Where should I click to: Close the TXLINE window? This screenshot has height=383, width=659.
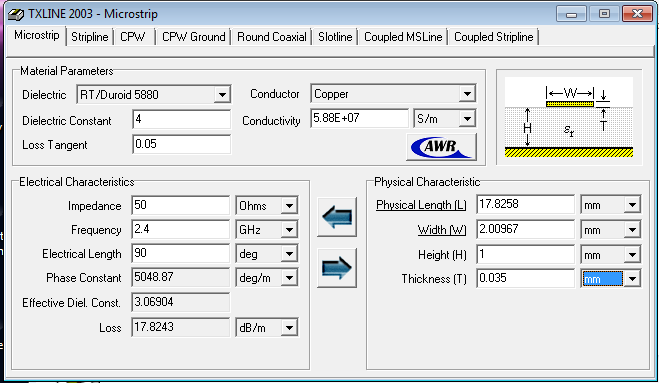[x=637, y=14]
